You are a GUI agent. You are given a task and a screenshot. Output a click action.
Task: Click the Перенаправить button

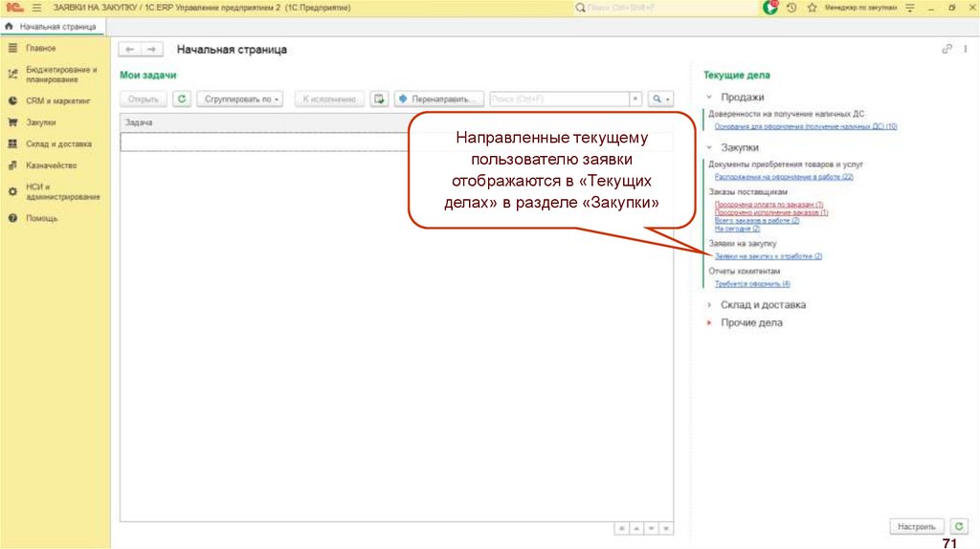438,99
